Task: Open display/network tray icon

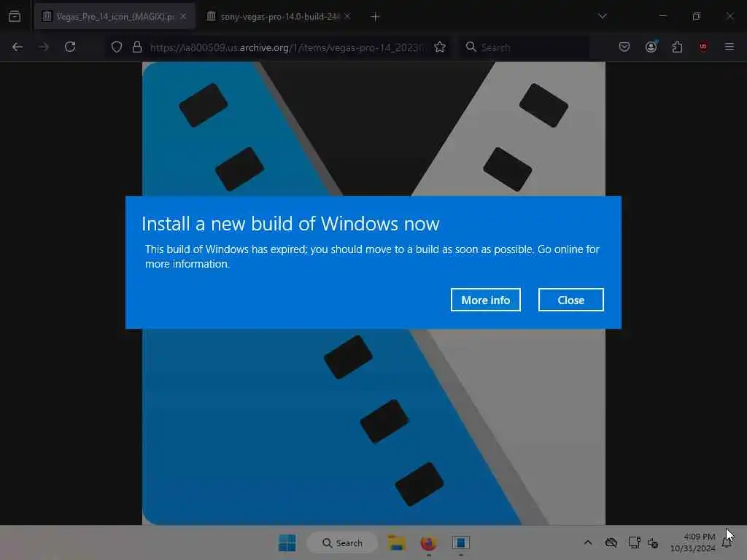Action: [x=634, y=542]
